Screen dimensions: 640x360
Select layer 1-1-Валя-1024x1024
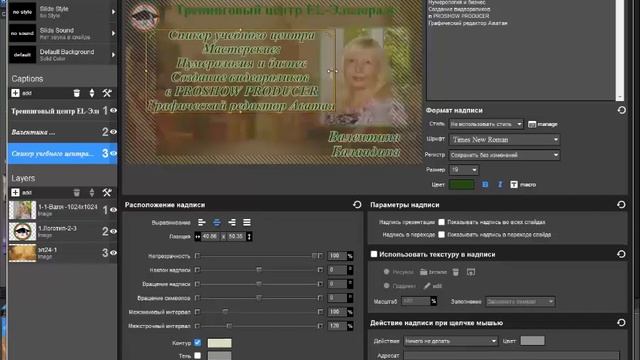(x=62, y=210)
